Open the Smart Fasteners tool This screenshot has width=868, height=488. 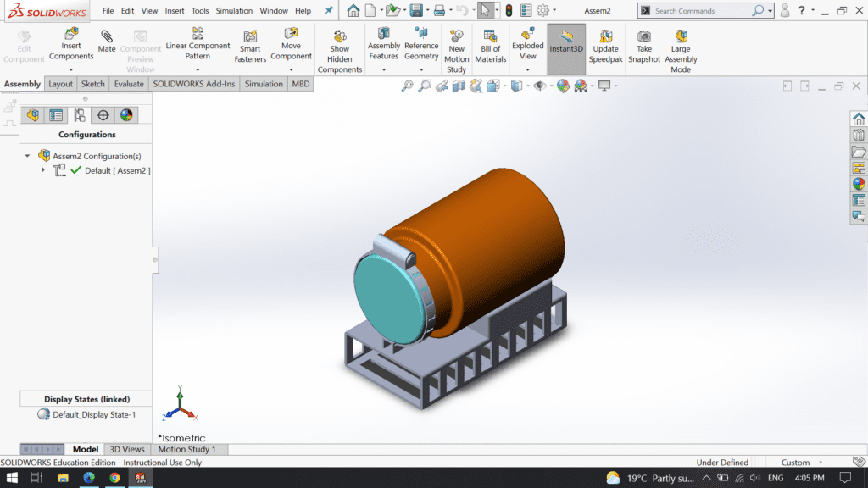click(250, 42)
